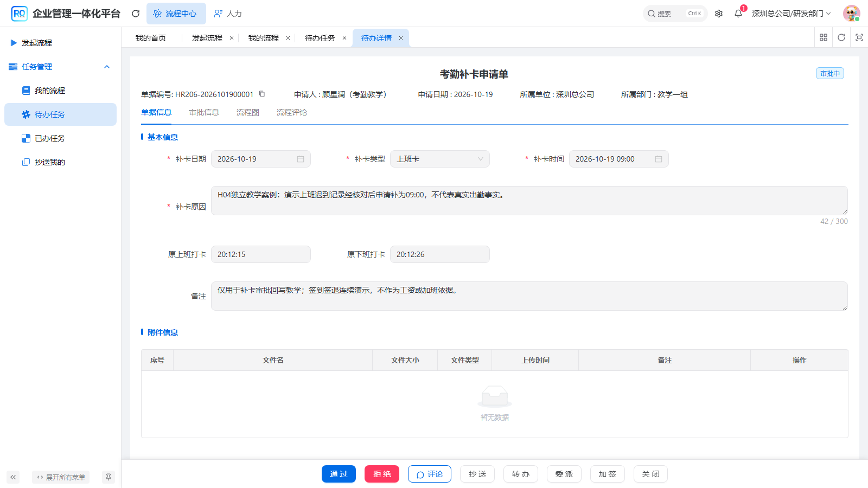Open 发起流程 in the sidebar

[60, 43]
